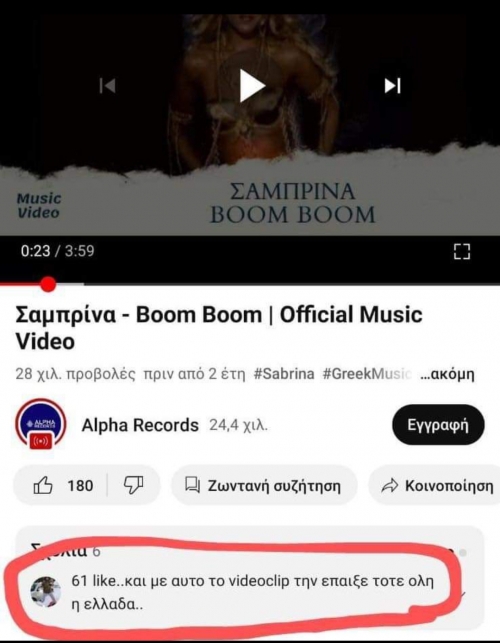Viewport: 500px width, 643px height.
Task: Enter fullscreen mode on the player
Action: (462, 251)
